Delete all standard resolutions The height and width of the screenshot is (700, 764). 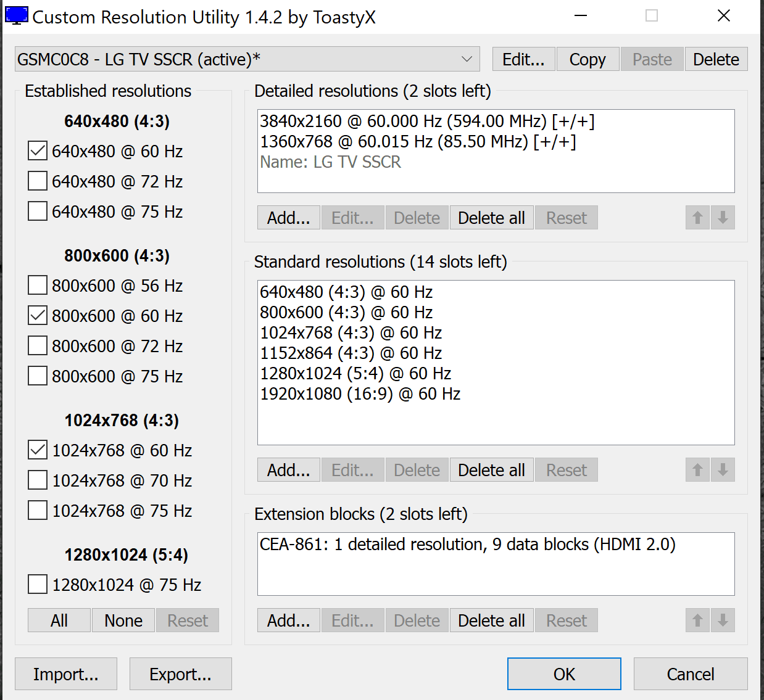coord(492,470)
